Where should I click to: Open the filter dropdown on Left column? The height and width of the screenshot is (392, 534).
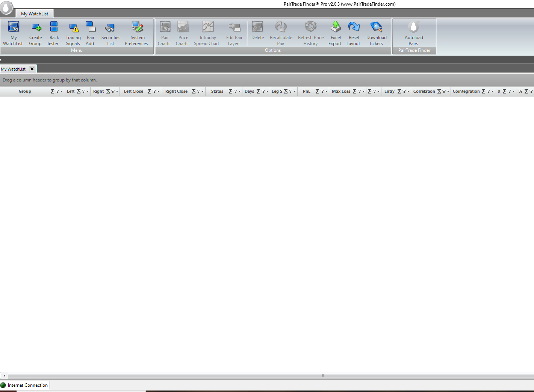pyautogui.click(x=85, y=91)
